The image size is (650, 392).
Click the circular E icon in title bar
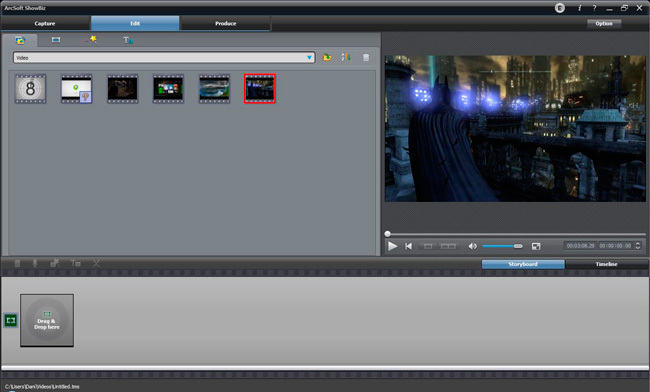[560, 8]
